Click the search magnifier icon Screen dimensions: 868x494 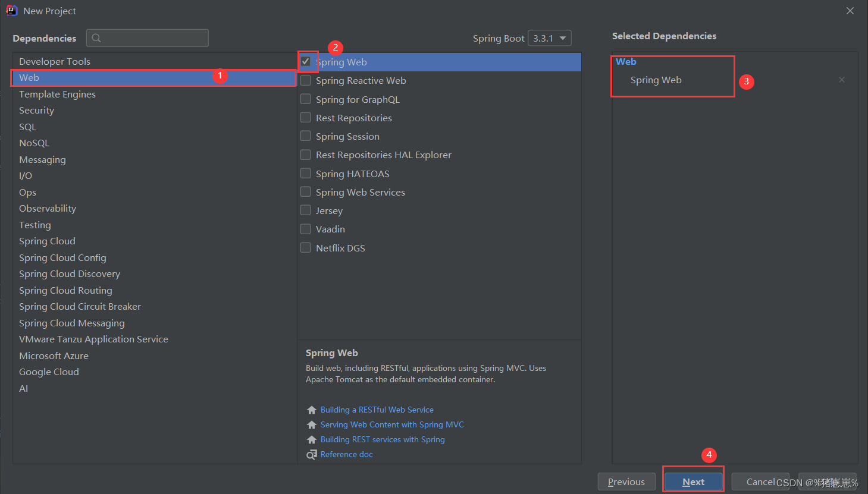tap(96, 38)
